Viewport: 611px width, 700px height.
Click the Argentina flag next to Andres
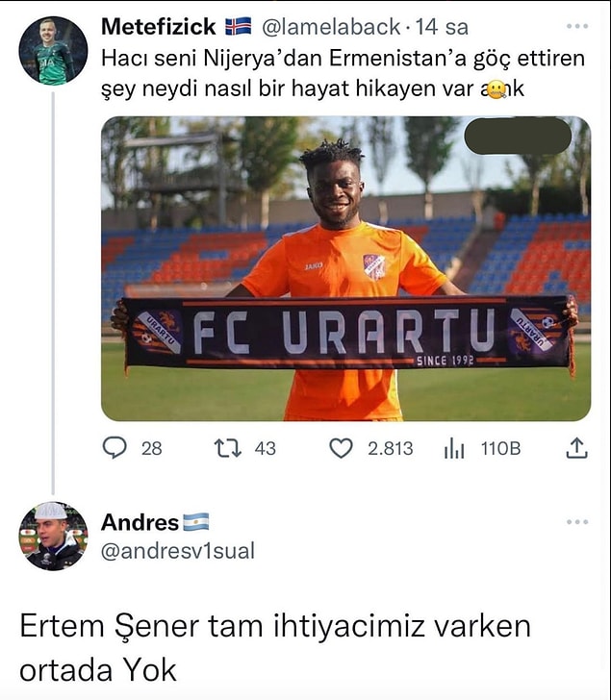click(x=195, y=522)
